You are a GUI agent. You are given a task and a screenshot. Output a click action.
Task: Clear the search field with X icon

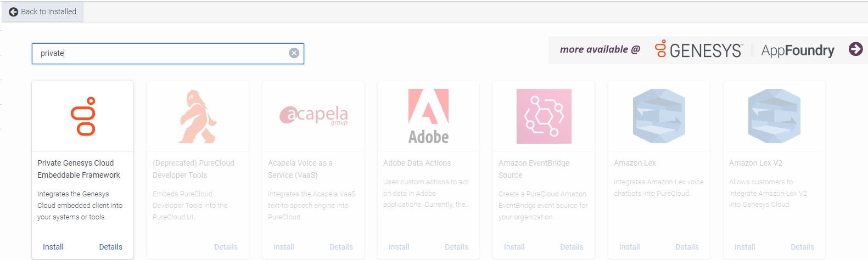click(294, 53)
